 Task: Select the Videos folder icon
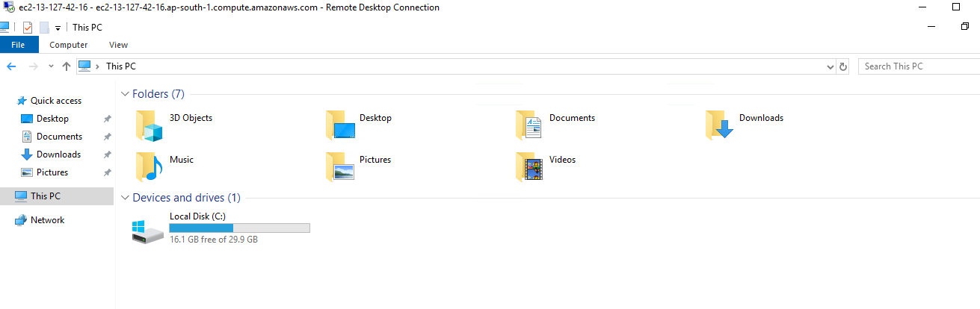click(x=529, y=167)
